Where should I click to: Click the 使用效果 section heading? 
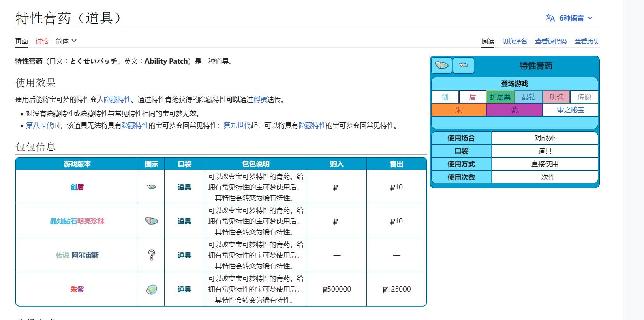36,83
